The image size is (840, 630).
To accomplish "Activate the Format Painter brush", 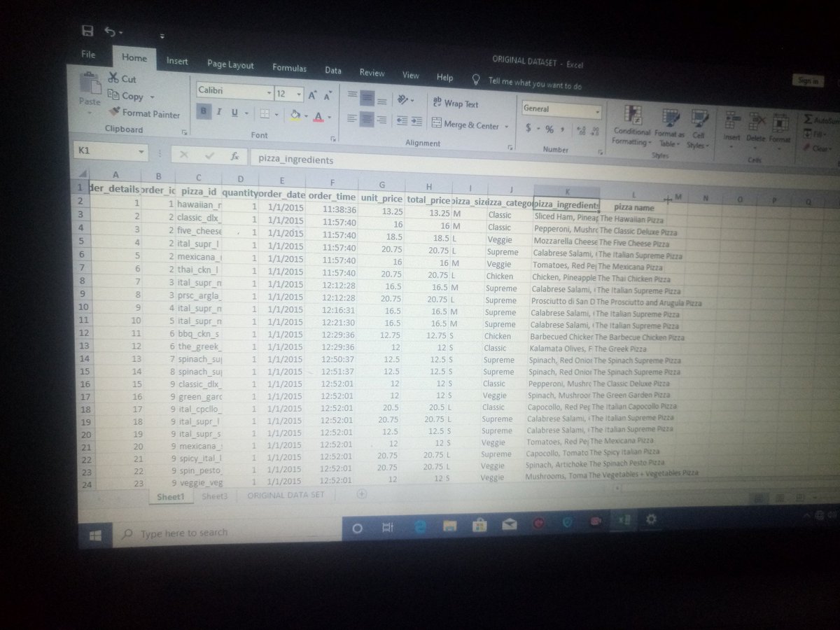I will (x=144, y=113).
